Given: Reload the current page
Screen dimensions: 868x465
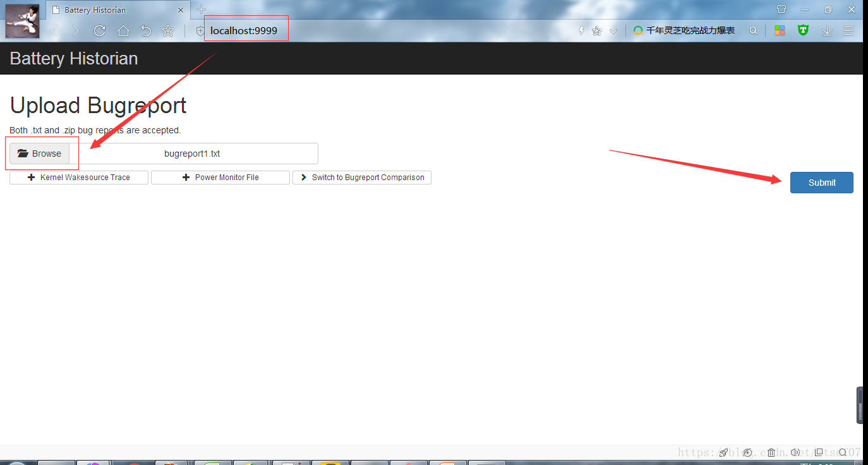Looking at the screenshot, I should click(x=99, y=30).
